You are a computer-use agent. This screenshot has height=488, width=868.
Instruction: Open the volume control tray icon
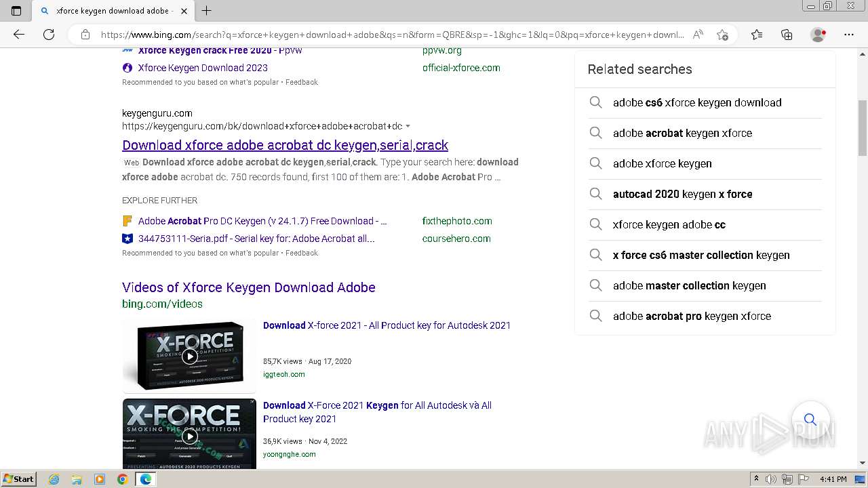(x=771, y=479)
